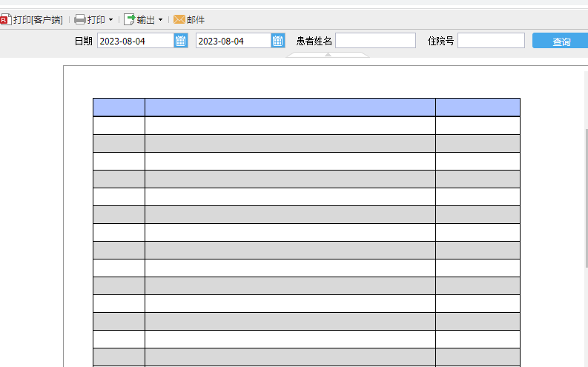The height and width of the screenshot is (367, 588).
Task: Select the 邮件 toolbar label
Action: (x=196, y=19)
